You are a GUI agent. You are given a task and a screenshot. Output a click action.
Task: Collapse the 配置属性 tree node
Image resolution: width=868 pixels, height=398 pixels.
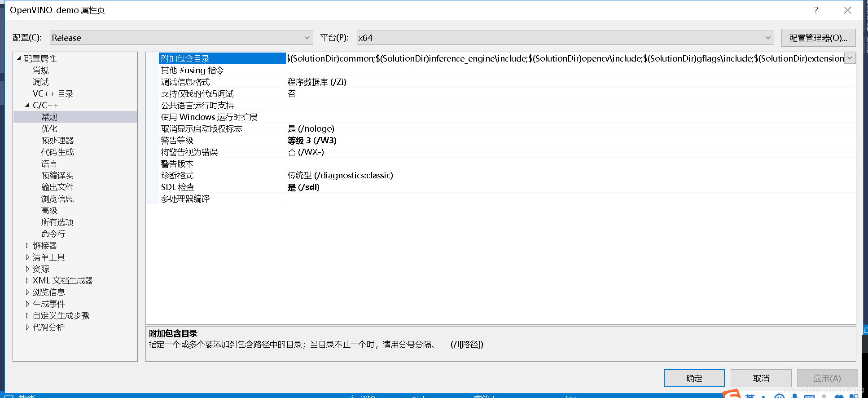pos(19,58)
